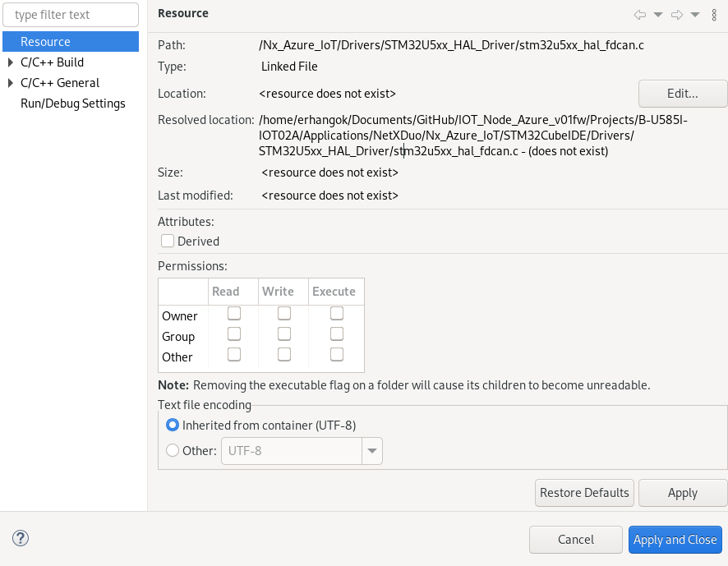Viewport: 728px width, 566px height.
Task: Click the Restore Defaults button
Action: click(x=584, y=492)
